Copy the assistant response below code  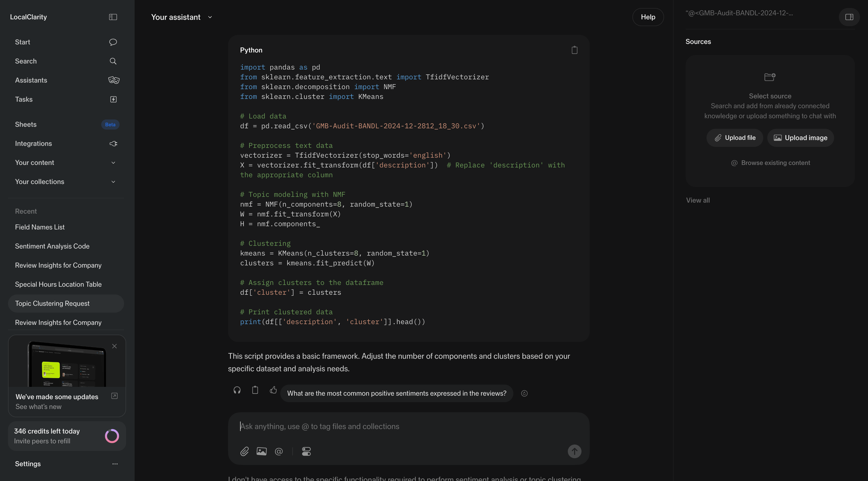[x=255, y=390]
